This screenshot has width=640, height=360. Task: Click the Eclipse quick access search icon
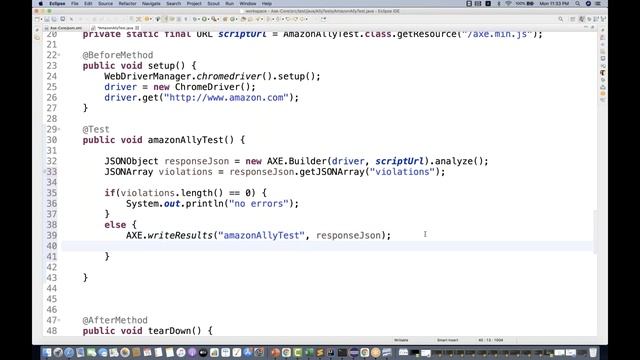561,19
